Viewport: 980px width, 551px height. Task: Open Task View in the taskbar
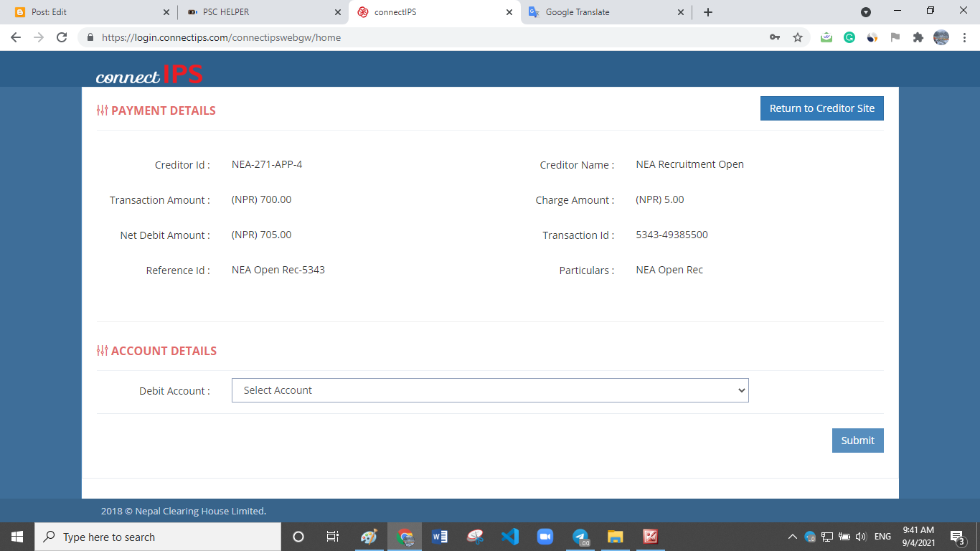click(x=333, y=537)
